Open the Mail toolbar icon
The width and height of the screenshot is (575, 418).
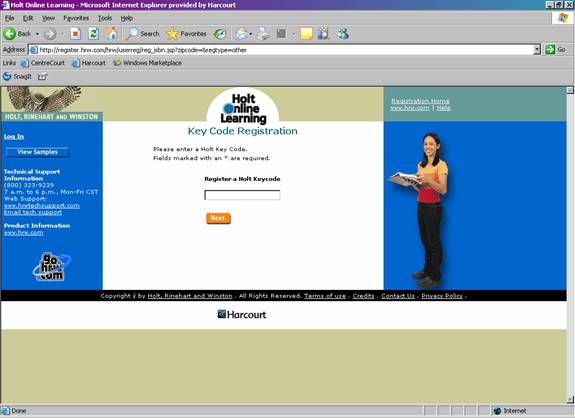[241, 34]
